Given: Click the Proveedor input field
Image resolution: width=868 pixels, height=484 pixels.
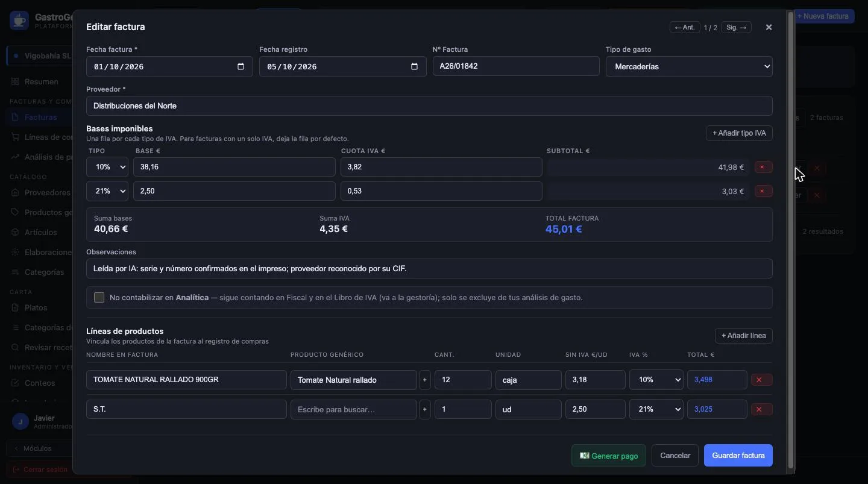Looking at the screenshot, I should [429, 106].
